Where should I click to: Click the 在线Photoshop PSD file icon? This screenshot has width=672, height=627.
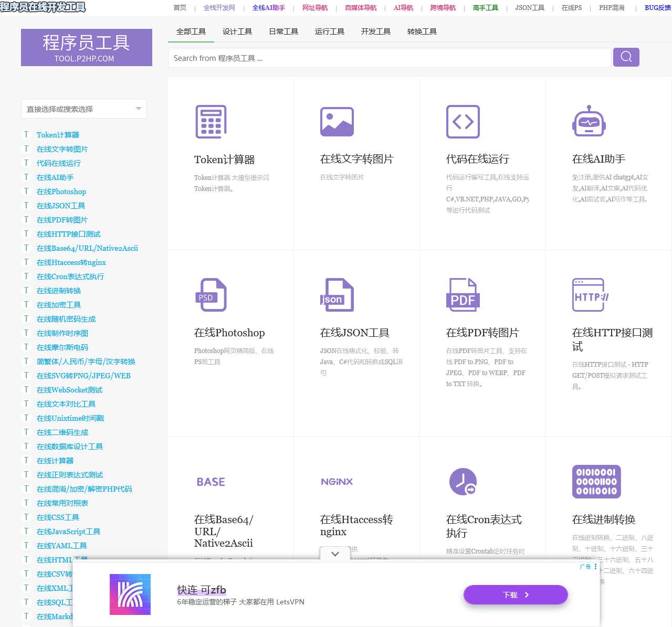[x=211, y=295]
